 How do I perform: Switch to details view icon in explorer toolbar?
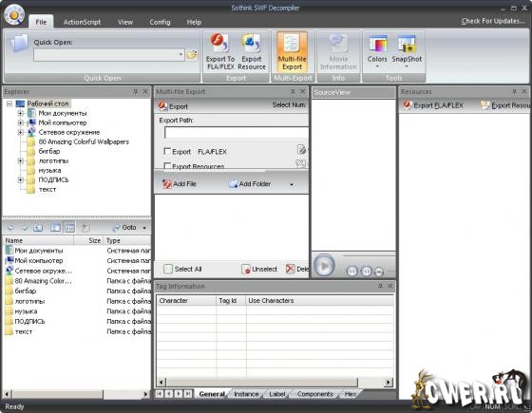pyautogui.click(x=69, y=228)
